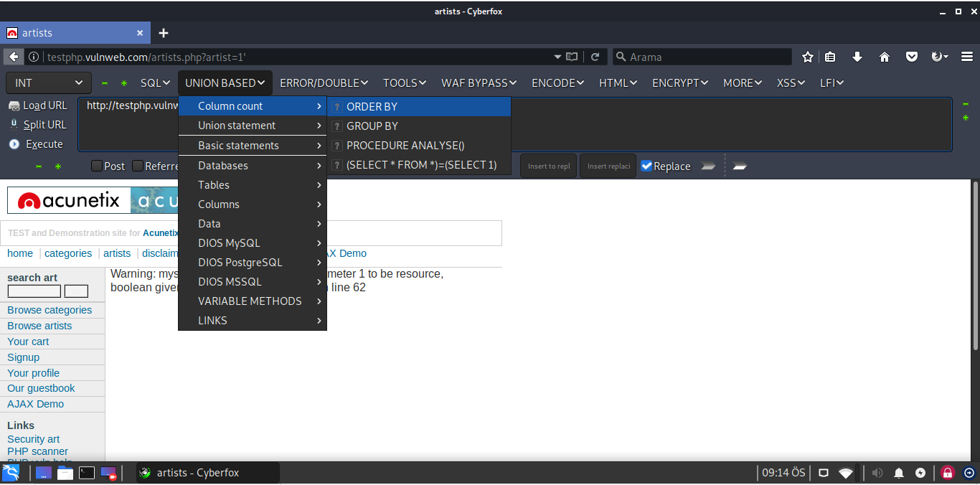Screen dimensions: 980x485
Task: Click the bookmark star icon
Action: point(808,57)
